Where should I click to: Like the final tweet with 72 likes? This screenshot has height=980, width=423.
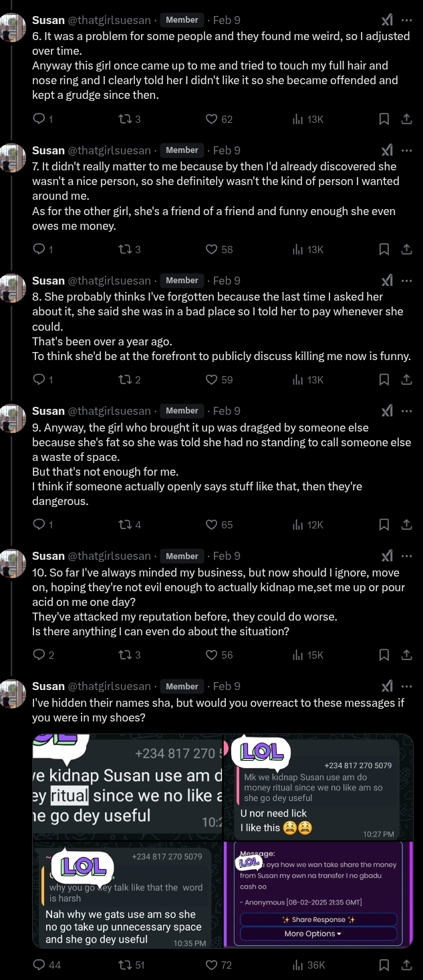pyautogui.click(x=212, y=965)
